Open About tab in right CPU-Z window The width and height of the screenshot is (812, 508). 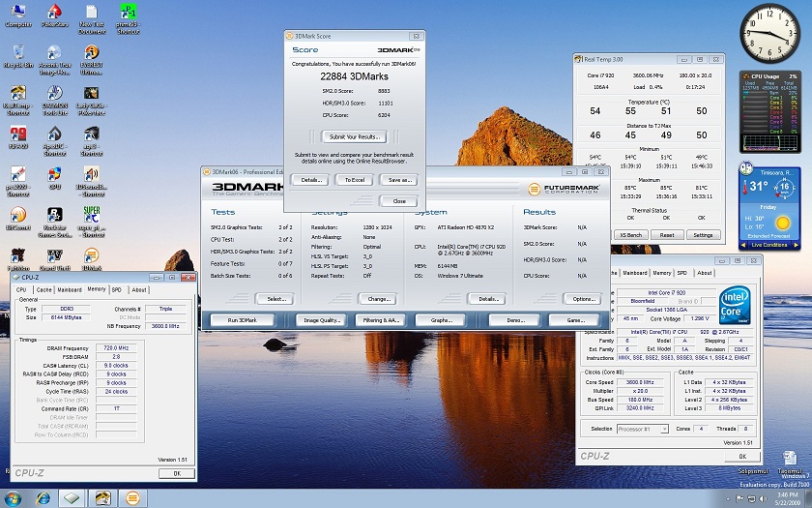point(705,273)
